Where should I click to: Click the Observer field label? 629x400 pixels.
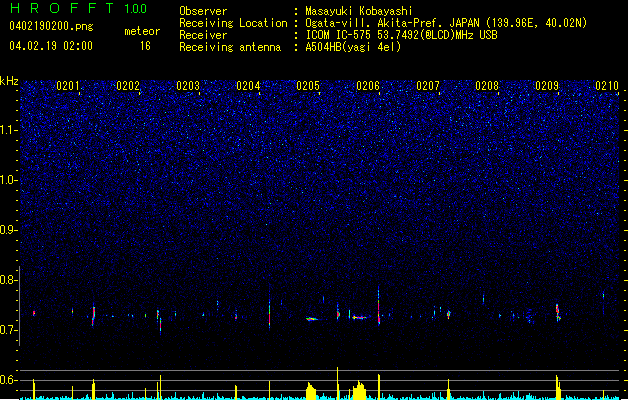[203, 11]
